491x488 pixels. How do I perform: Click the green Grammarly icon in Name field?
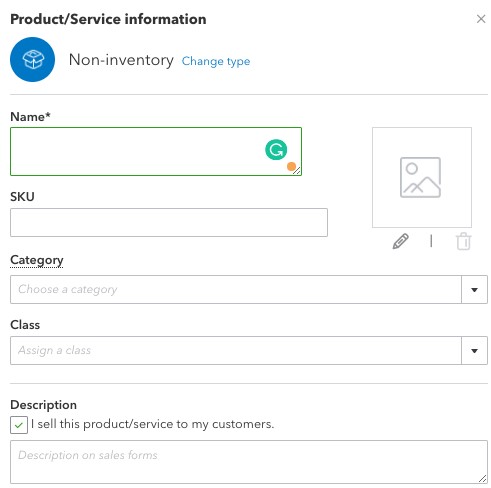point(276,150)
